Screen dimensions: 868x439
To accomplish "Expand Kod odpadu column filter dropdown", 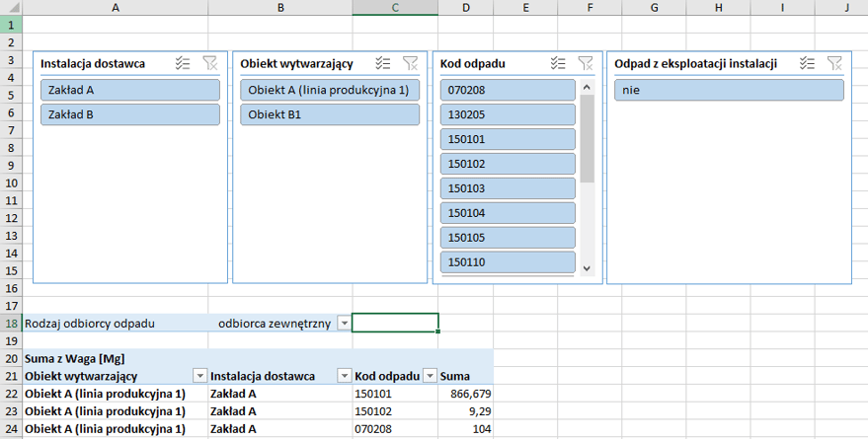I will 430,376.
